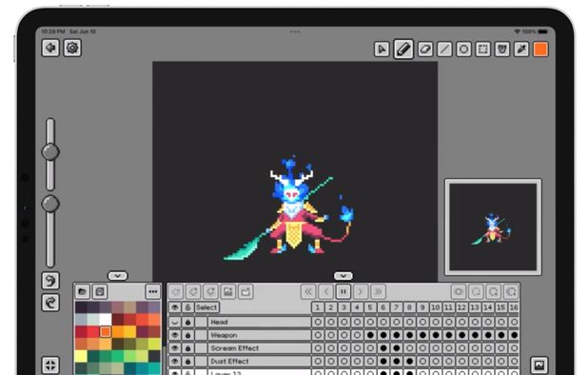Go to frame number 10 header
Screen dimensions: 588x375
point(436,307)
